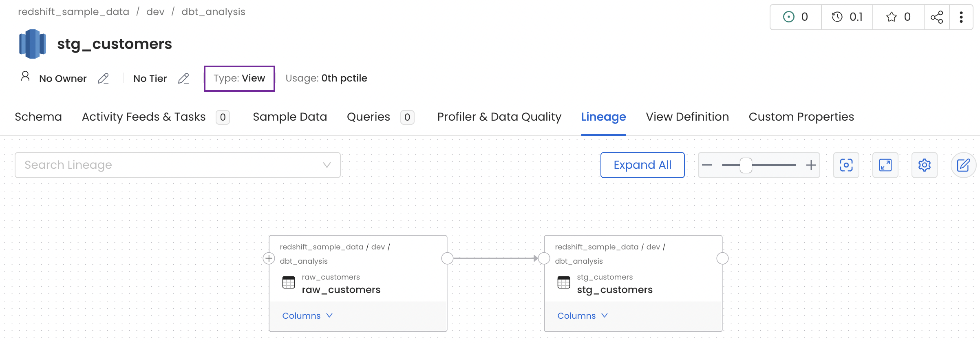980x344 pixels.
Task: Click the focus/center lineage view icon
Action: click(x=846, y=165)
